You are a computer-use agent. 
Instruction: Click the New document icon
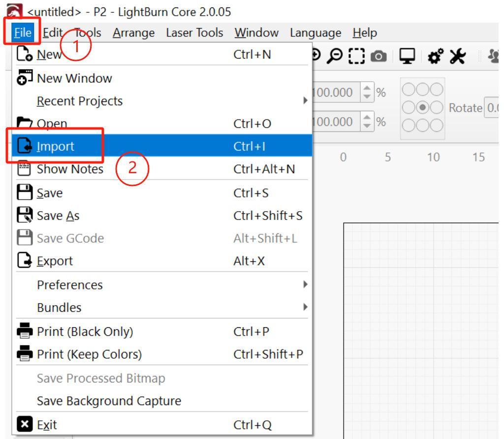click(25, 54)
